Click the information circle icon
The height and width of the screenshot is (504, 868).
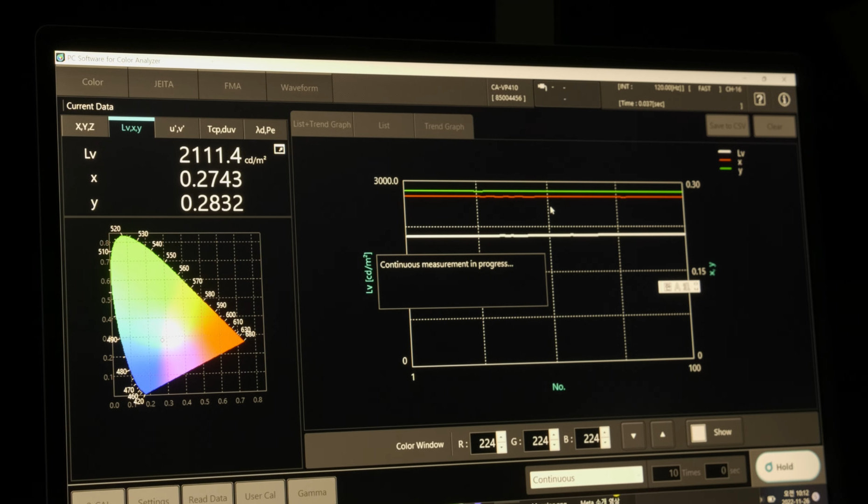[784, 99]
